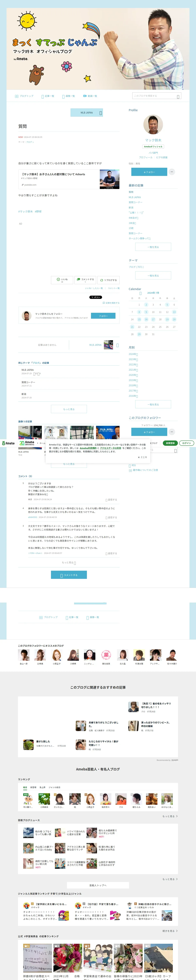
Task: Close the cookie notice with とじる
Action: point(142,457)
